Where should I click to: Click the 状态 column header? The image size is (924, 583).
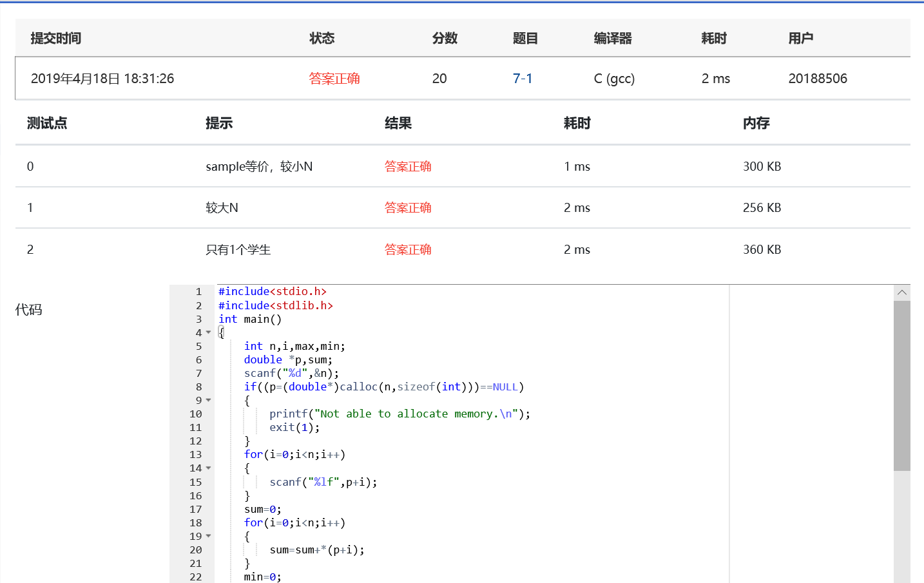322,38
